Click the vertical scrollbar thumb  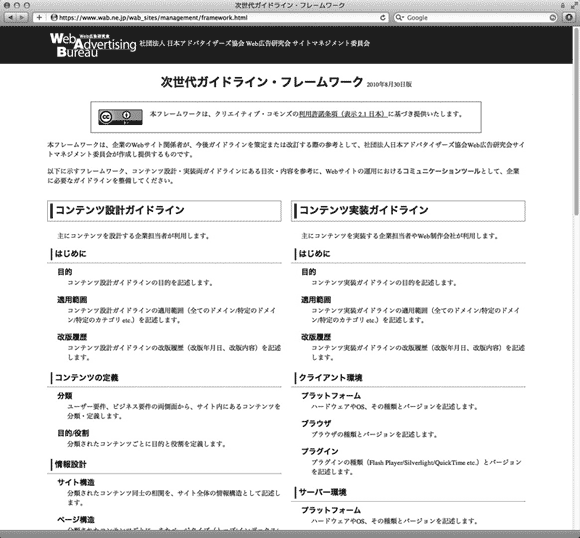pos(576,121)
